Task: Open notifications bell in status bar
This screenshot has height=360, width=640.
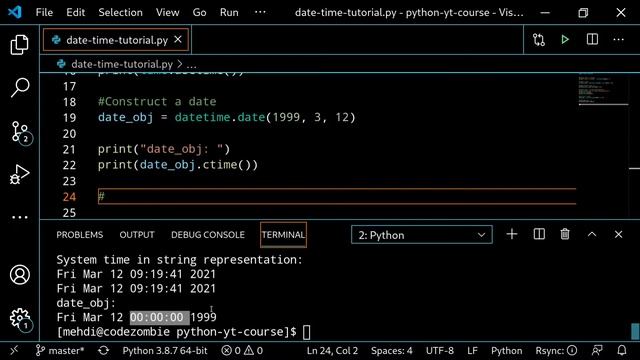Action: (622, 350)
